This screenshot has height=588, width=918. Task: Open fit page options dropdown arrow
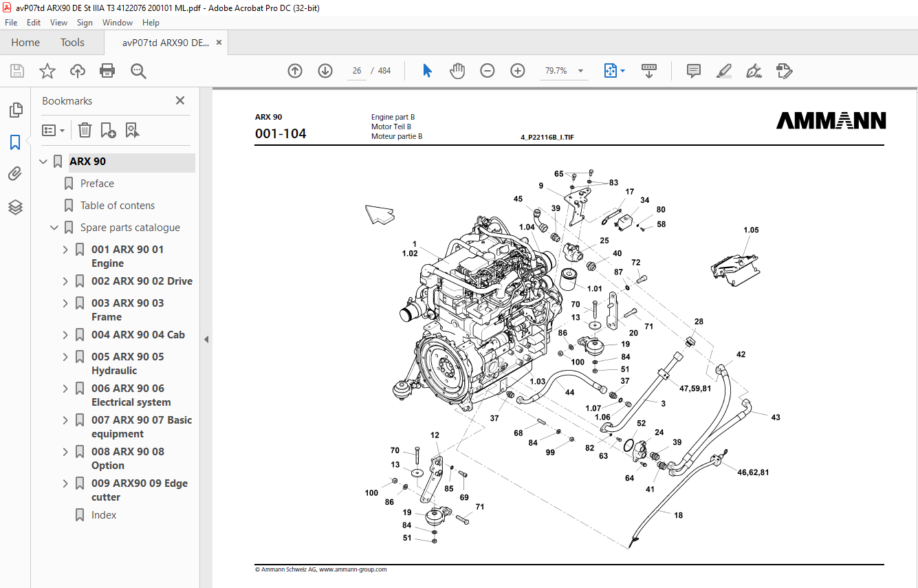[623, 71]
